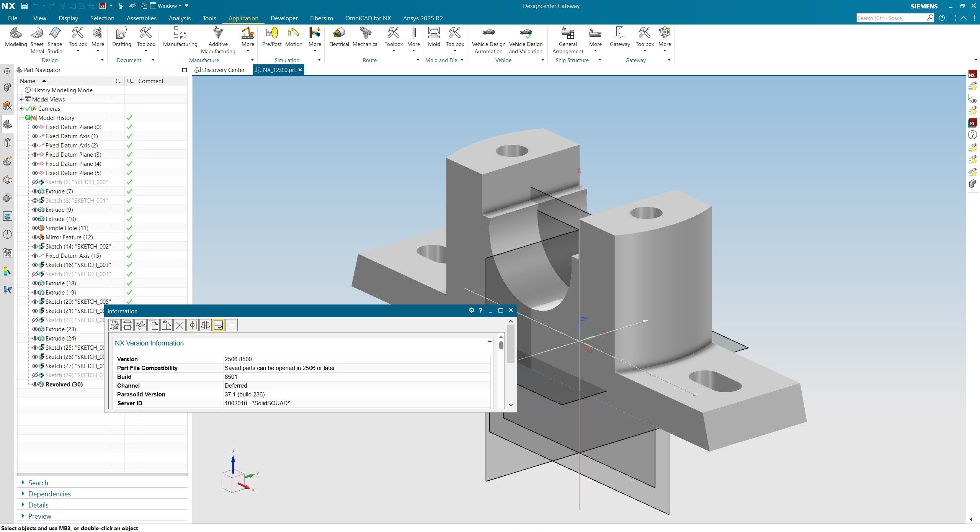Launch Sheet Metal application

point(37,41)
